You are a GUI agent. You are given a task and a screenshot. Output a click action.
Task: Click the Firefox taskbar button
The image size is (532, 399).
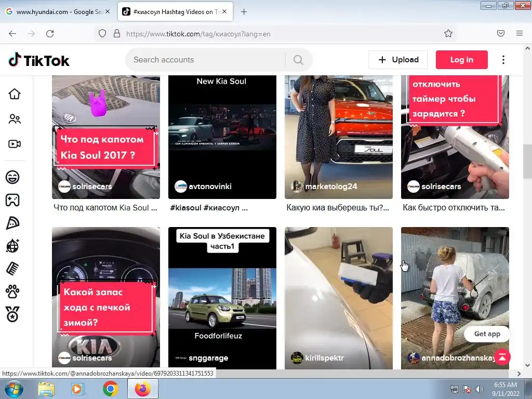pos(143,389)
